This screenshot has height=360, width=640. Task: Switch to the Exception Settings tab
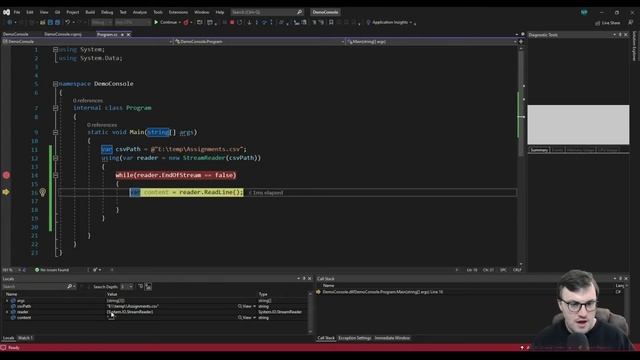(x=355, y=338)
